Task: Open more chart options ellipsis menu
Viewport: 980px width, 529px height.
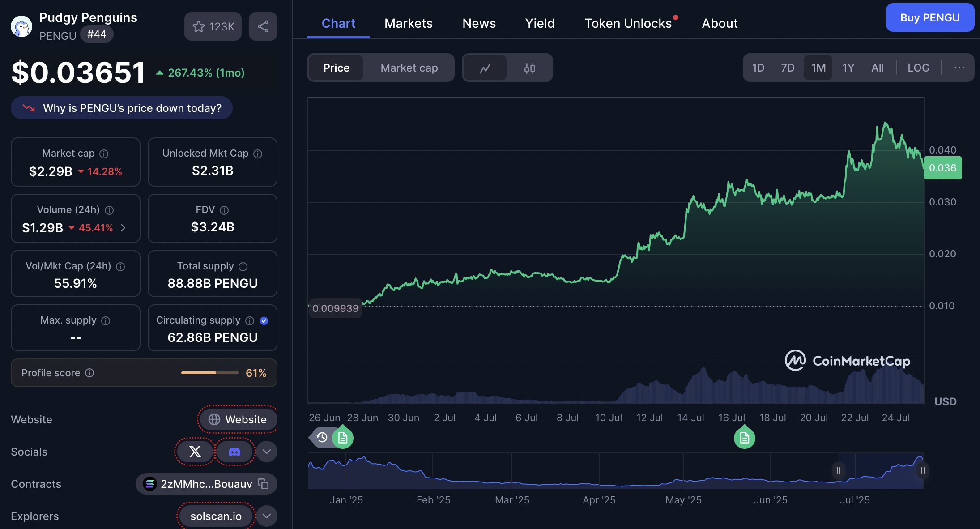Action: click(x=959, y=68)
